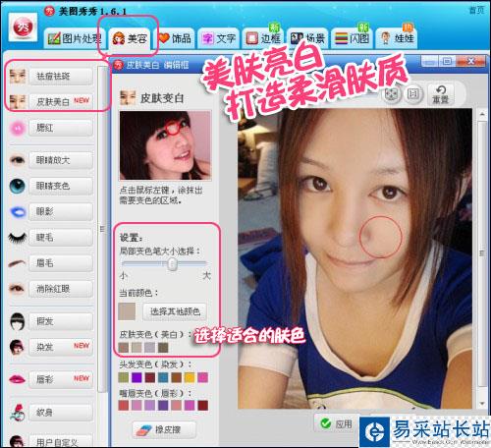Select the dark crimson last lip swatch
This screenshot has height=448, width=491.
coord(203,406)
